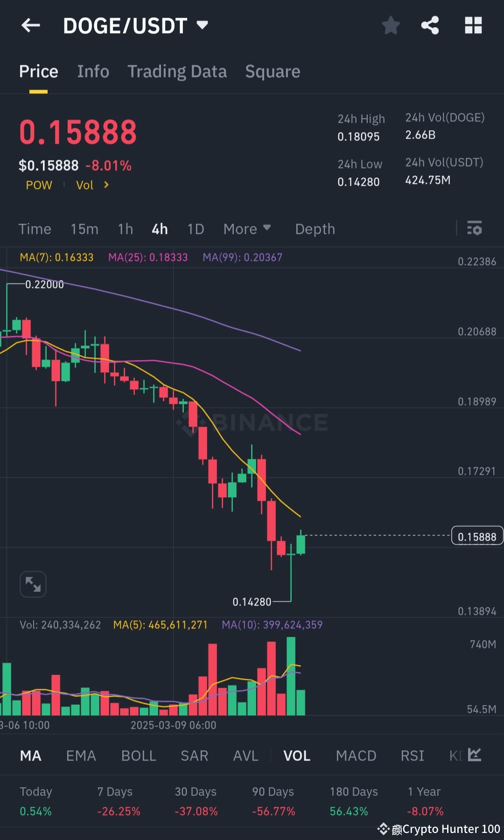Screen dimensions: 504x840
Task: Open the Depth view
Action: [315, 229]
